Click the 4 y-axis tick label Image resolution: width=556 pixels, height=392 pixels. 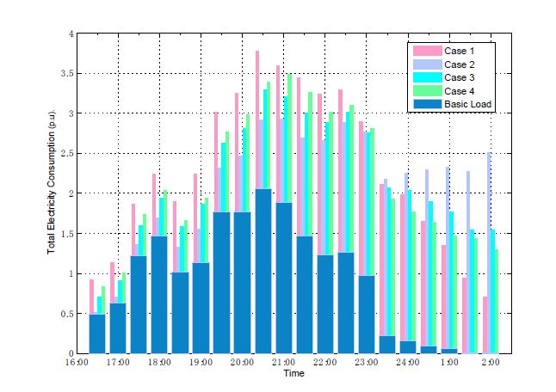[70, 34]
